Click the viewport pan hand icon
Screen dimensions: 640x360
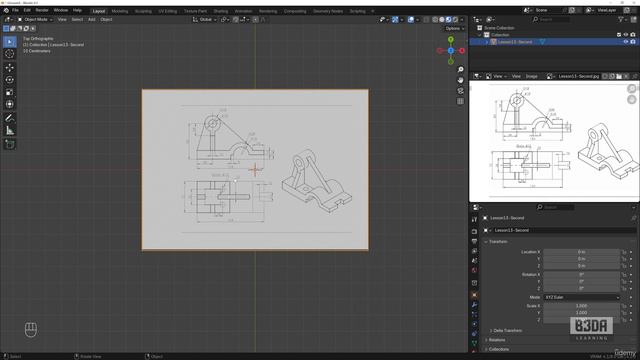460,80
